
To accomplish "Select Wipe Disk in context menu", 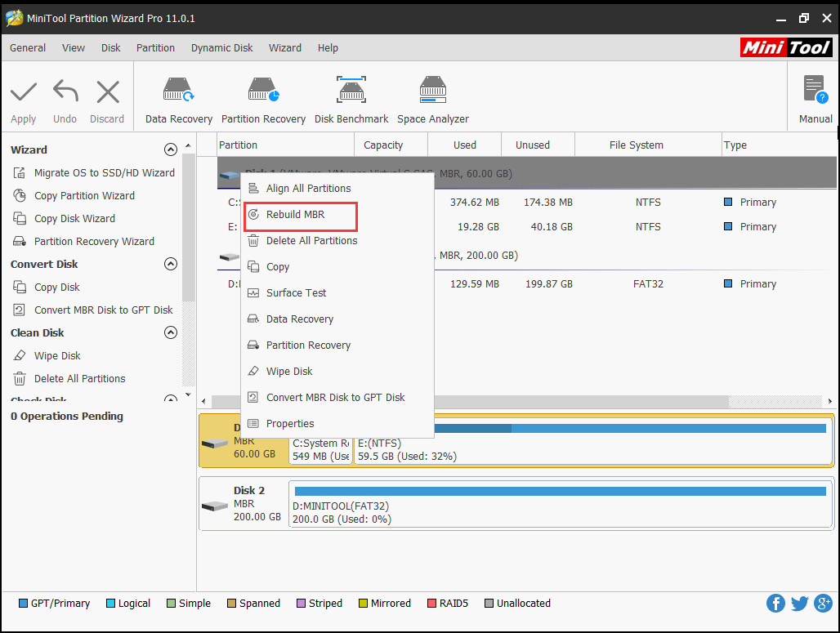I will pyautogui.click(x=337, y=372).
